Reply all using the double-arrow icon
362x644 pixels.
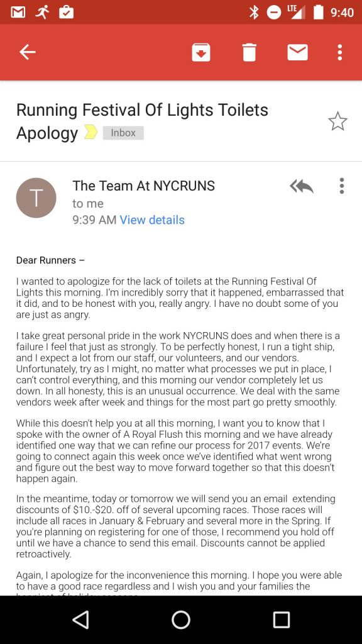[302, 186]
